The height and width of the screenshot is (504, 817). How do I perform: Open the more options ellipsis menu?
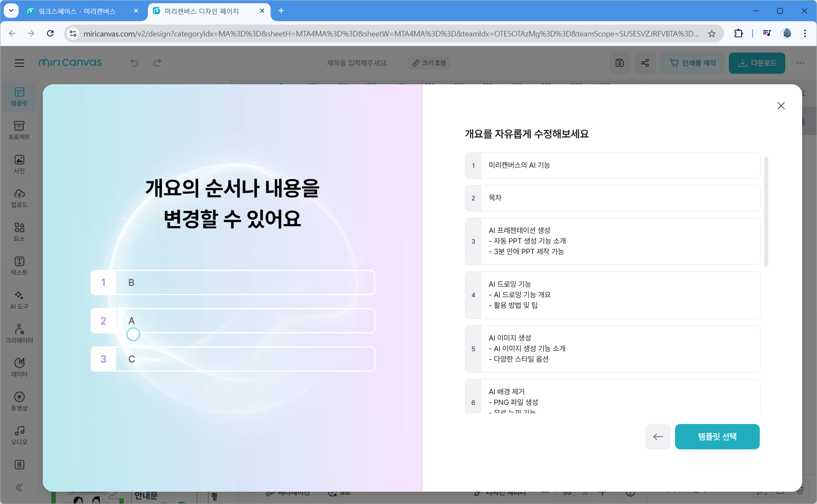pos(800,63)
